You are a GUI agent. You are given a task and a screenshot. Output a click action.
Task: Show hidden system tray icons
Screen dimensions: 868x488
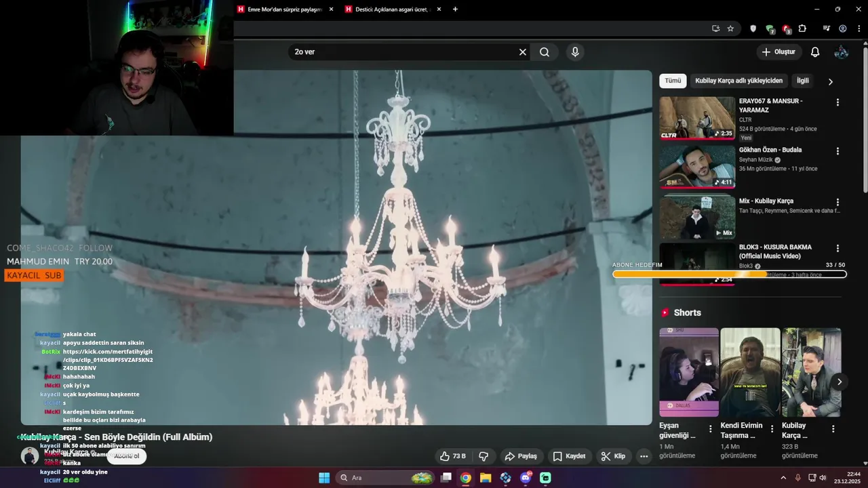[783, 478]
